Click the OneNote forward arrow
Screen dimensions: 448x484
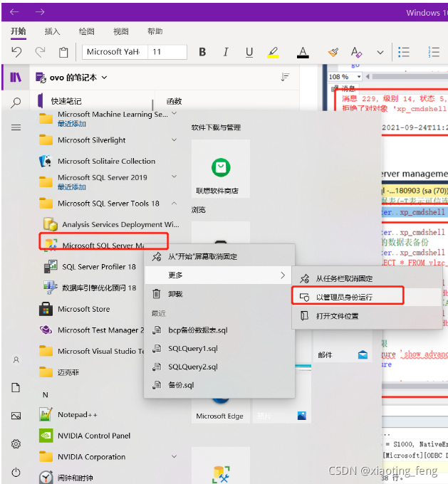40,12
